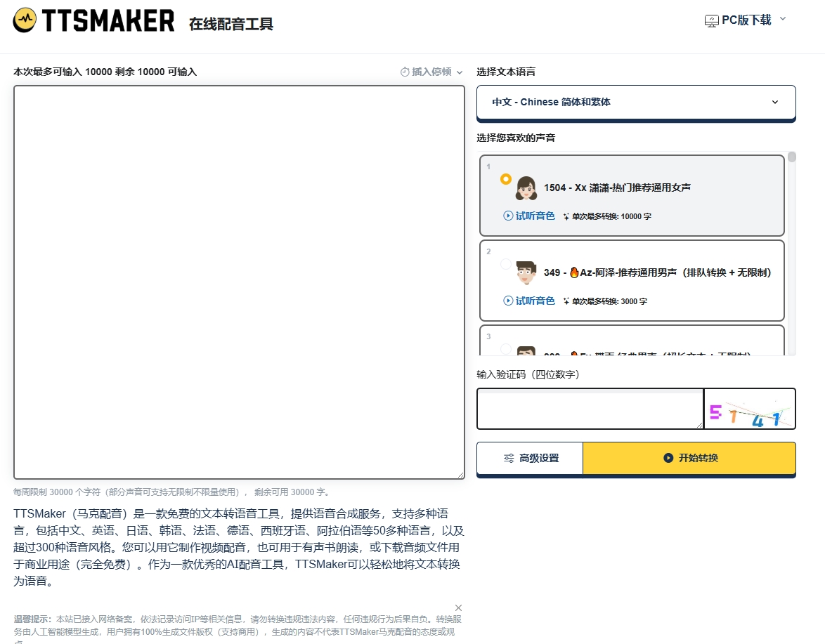This screenshot has width=825, height=644.
Task: Click the clock icon beside 插入停顿
Action: point(405,72)
